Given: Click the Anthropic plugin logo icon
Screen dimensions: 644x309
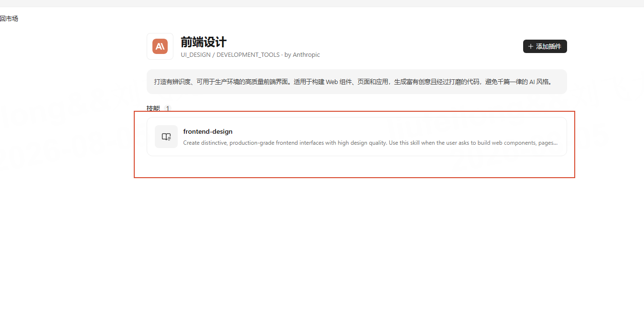Looking at the screenshot, I should pyautogui.click(x=160, y=46).
